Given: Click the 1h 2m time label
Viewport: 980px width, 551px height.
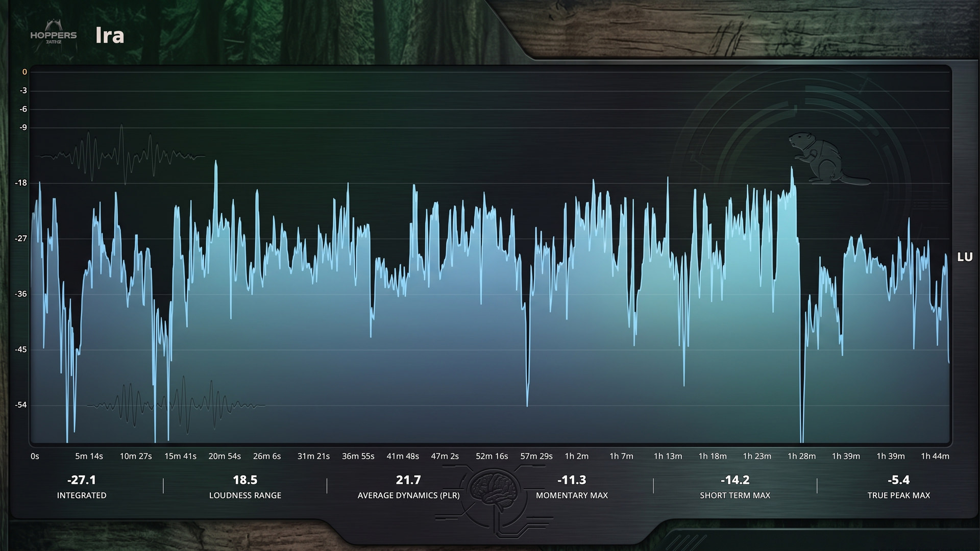Looking at the screenshot, I should coord(577,456).
